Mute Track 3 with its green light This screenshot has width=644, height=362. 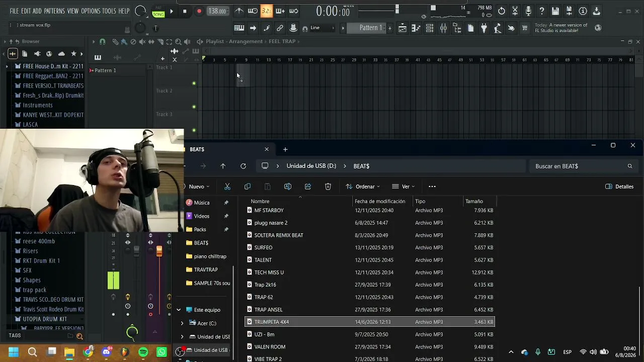194,130
